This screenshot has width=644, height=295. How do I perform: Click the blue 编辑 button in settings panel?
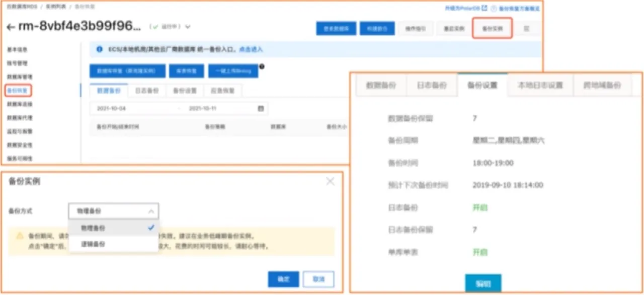483,283
